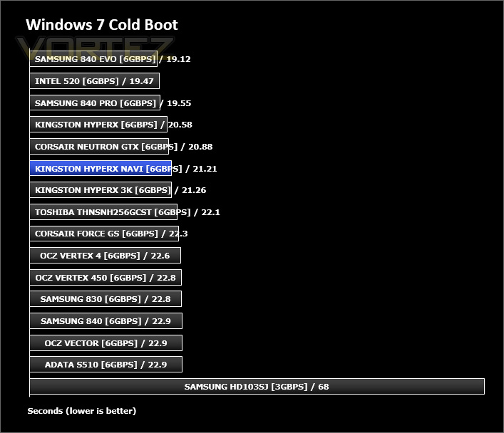Click TOSHIBA THNSNH256GCST 22.1 bar
Screen dimensions: 504x433
pyautogui.click(x=103, y=212)
